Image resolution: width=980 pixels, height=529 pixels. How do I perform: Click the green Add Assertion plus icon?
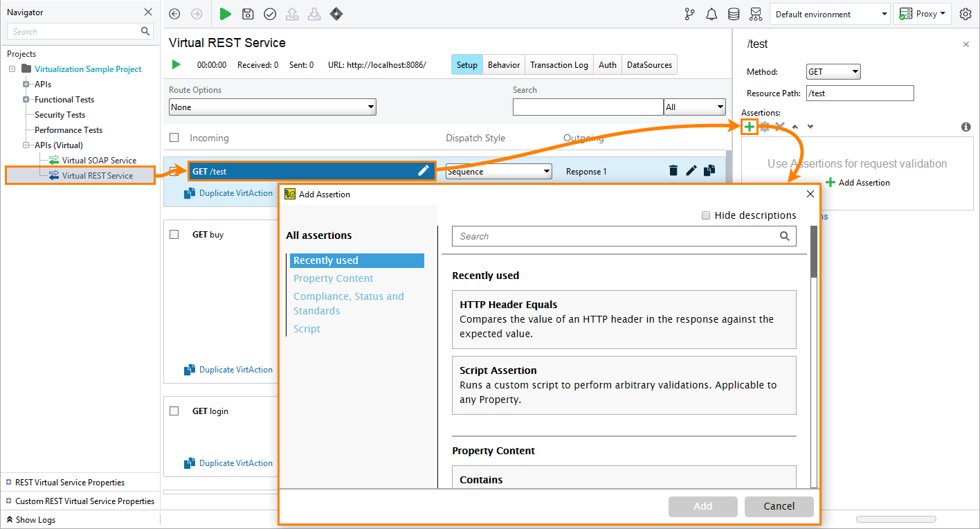(749, 126)
